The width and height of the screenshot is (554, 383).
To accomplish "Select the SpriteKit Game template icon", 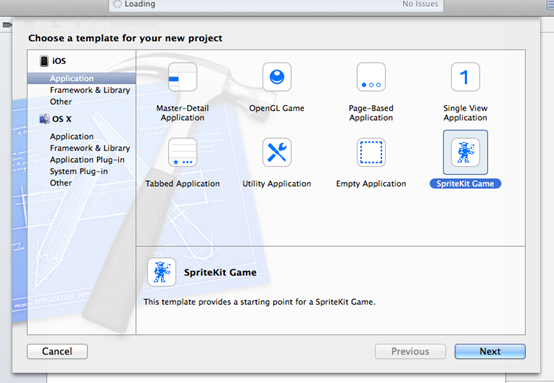I will [x=465, y=152].
